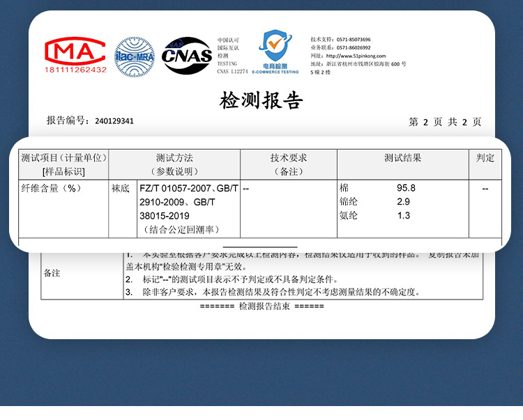Click the '检测报告结束' end-of-report line
The height and width of the screenshot is (420, 523).
point(261,306)
